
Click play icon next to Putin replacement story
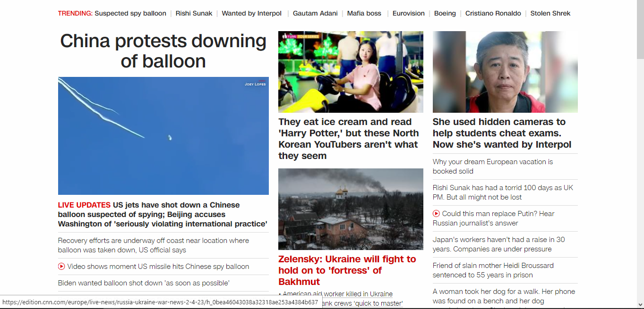pos(436,214)
